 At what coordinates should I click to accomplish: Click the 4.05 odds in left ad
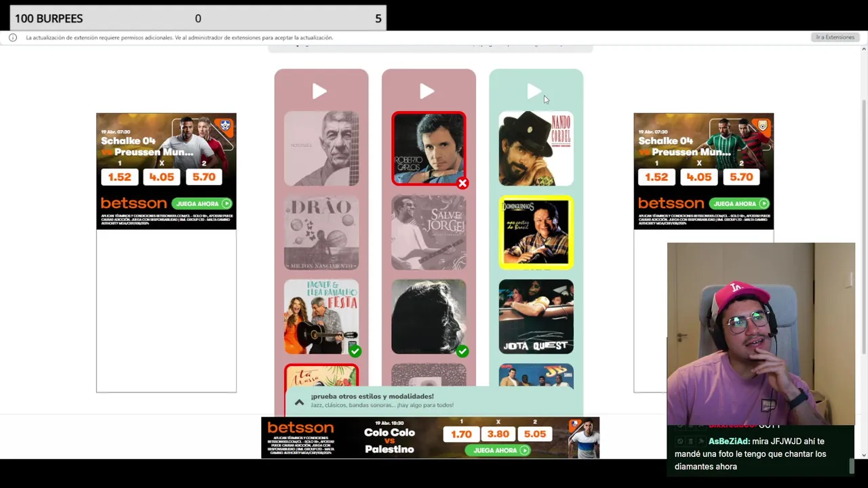161,177
